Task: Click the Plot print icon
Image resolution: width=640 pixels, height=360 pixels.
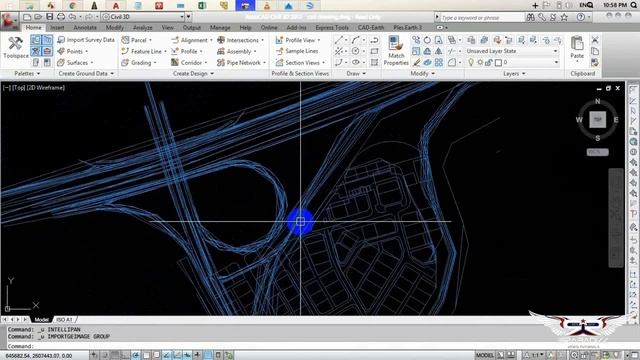Action: (61, 17)
